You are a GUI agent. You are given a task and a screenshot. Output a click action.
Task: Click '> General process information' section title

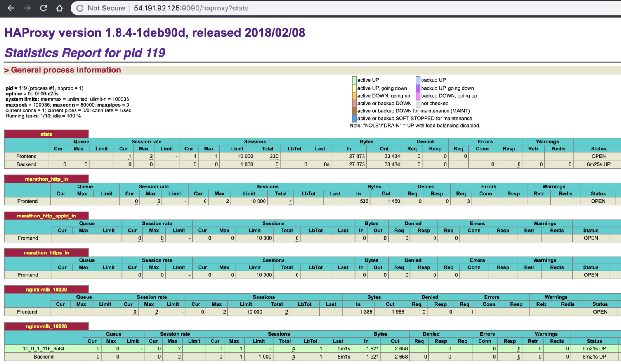click(62, 70)
